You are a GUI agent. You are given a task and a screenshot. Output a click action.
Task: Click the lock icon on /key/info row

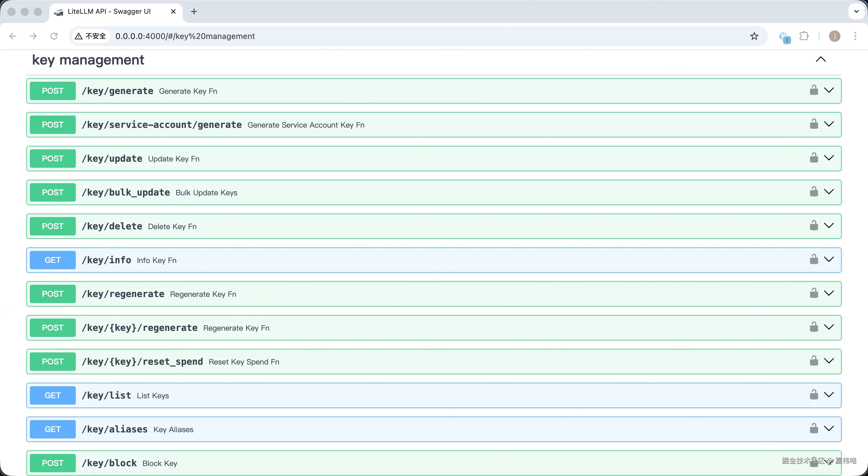813,259
